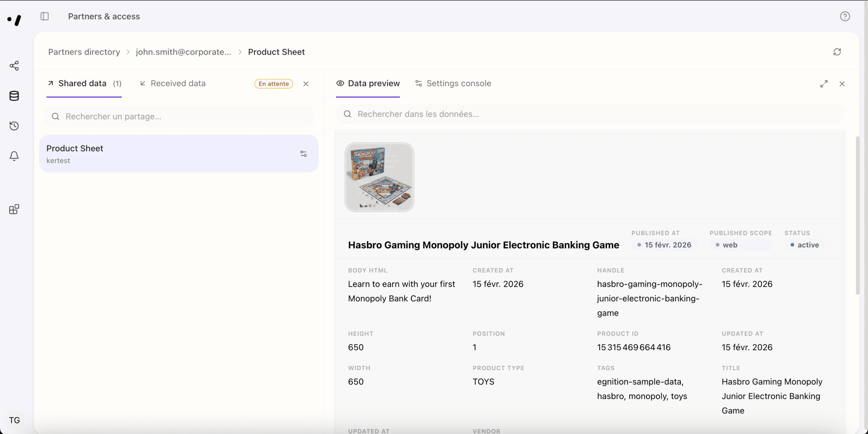The width and height of the screenshot is (868, 434).
Task: Click the data preview vertical scrollbar
Action: tap(857, 216)
